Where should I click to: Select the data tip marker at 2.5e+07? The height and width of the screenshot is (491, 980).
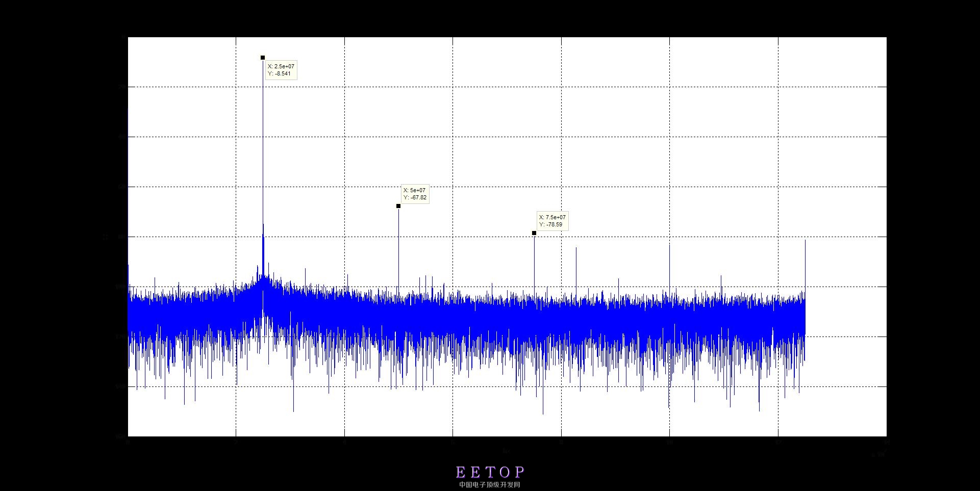coord(263,58)
